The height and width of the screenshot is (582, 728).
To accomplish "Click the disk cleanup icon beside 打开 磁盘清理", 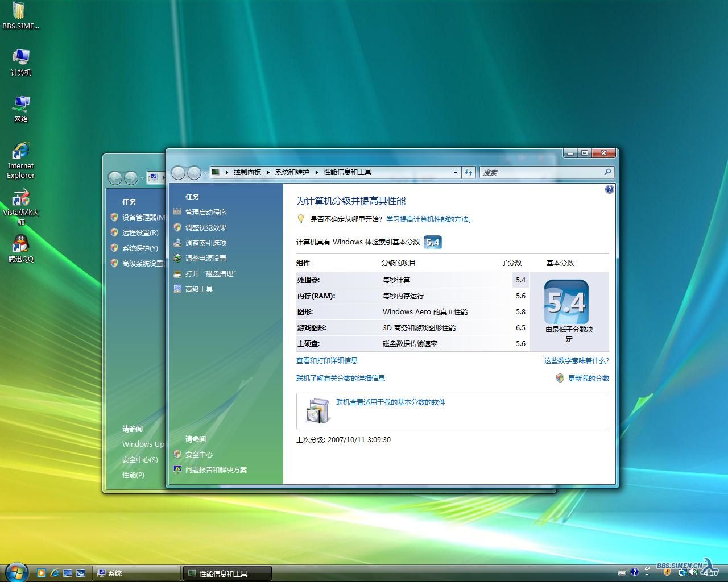I will coord(177,273).
